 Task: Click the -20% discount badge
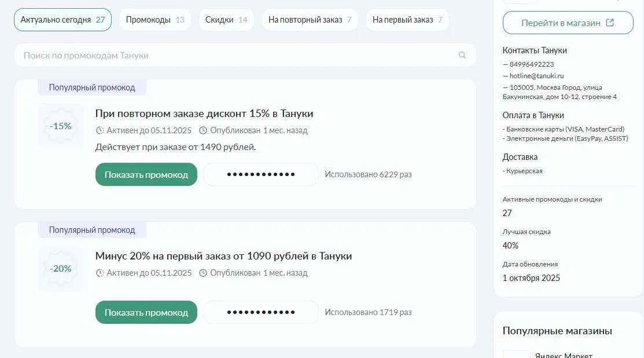pyautogui.click(x=61, y=269)
